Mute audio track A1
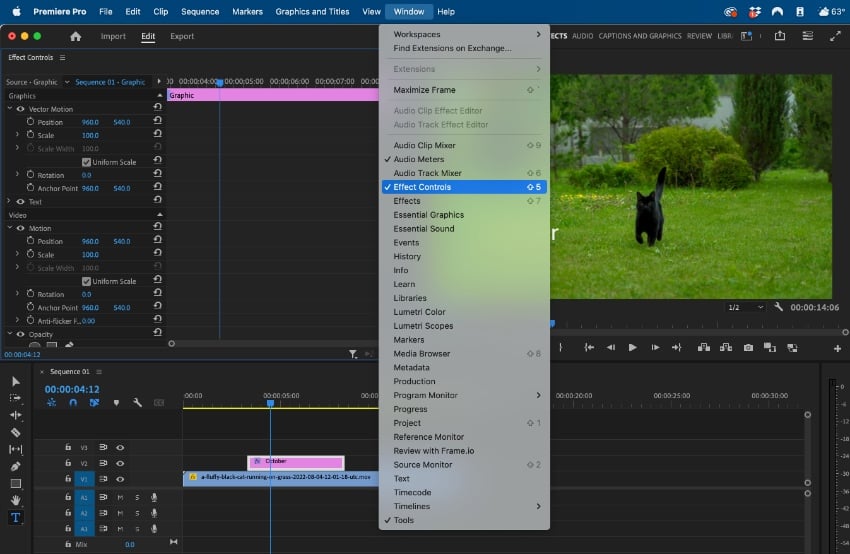Image resolution: width=850 pixels, height=554 pixels. pyautogui.click(x=120, y=497)
